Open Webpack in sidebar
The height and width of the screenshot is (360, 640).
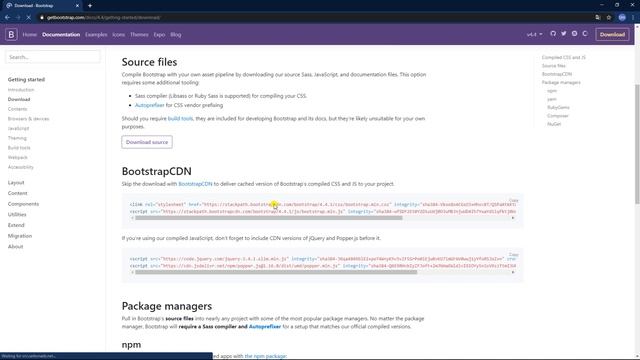click(18, 157)
